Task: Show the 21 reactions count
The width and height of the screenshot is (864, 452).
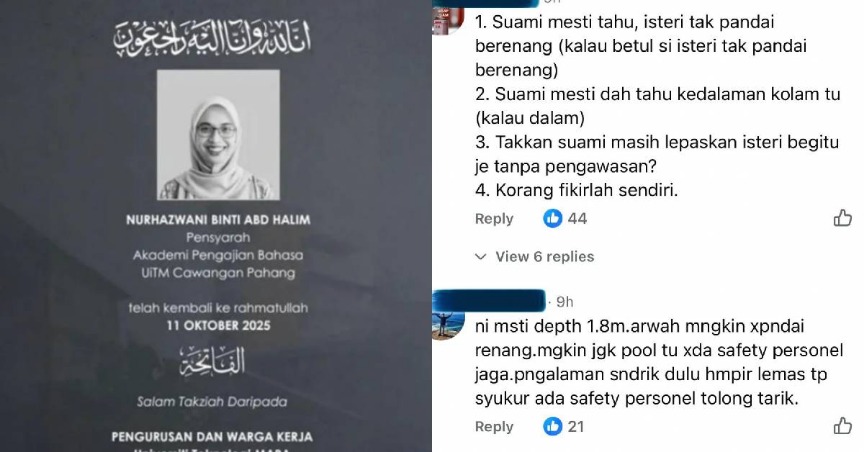Action: [576, 427]
